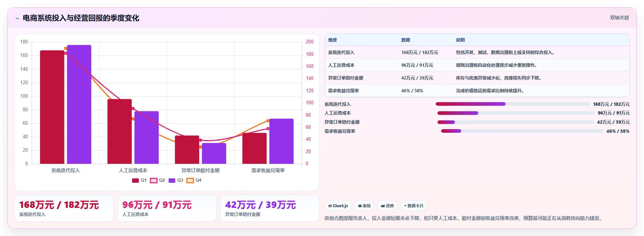Click the description 包括开发、测试、数据治理和上线支持的综合投入
Screen dimensions: 644x236
(506, 53)
